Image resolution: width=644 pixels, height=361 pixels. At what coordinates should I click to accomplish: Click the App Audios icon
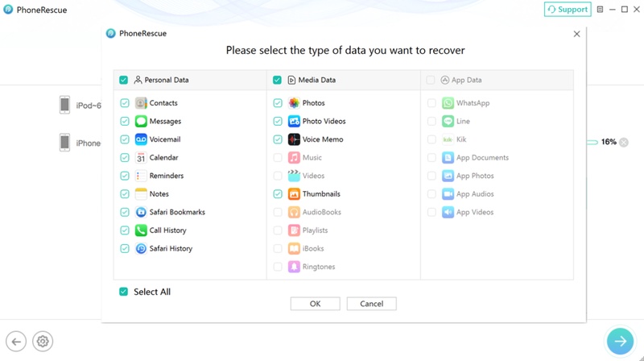click(448, 193)
